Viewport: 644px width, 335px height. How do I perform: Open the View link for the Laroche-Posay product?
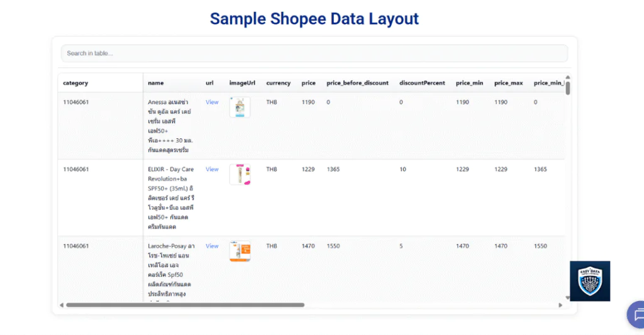(212, 246)
